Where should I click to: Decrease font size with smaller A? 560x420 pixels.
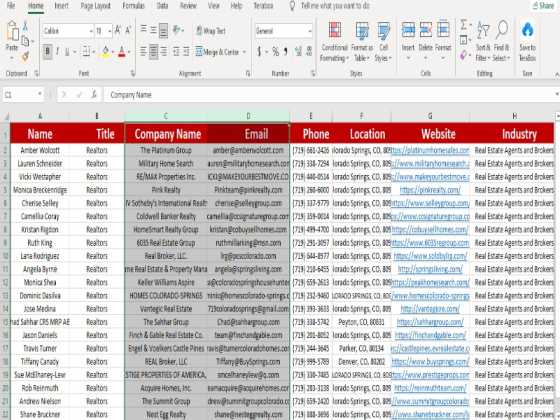tap(128, 31)
